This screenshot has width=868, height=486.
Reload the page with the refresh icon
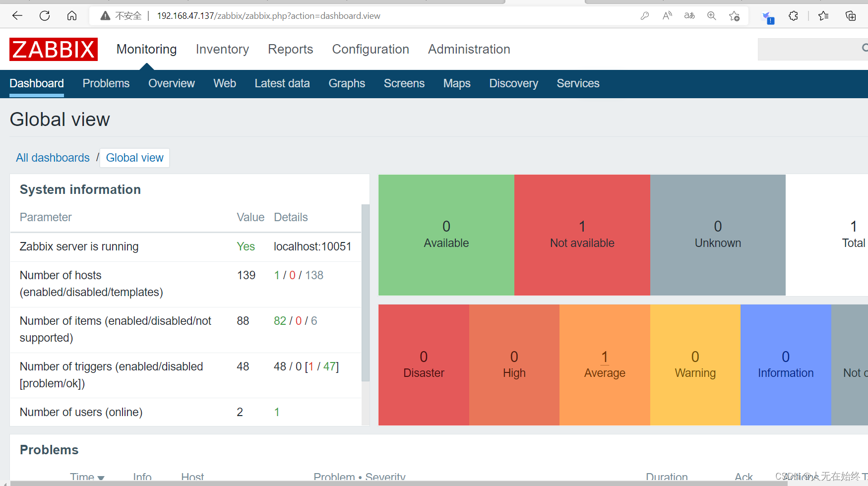point(45,16)
